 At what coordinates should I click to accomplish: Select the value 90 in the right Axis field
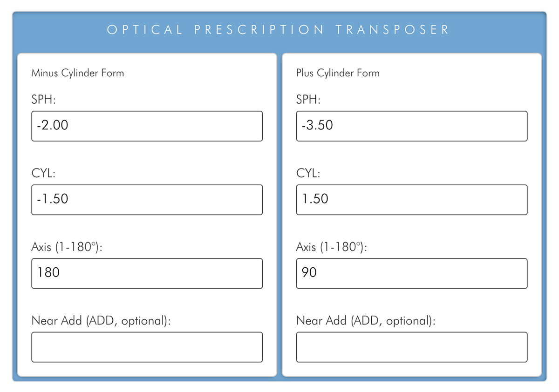tap(310, 273)
